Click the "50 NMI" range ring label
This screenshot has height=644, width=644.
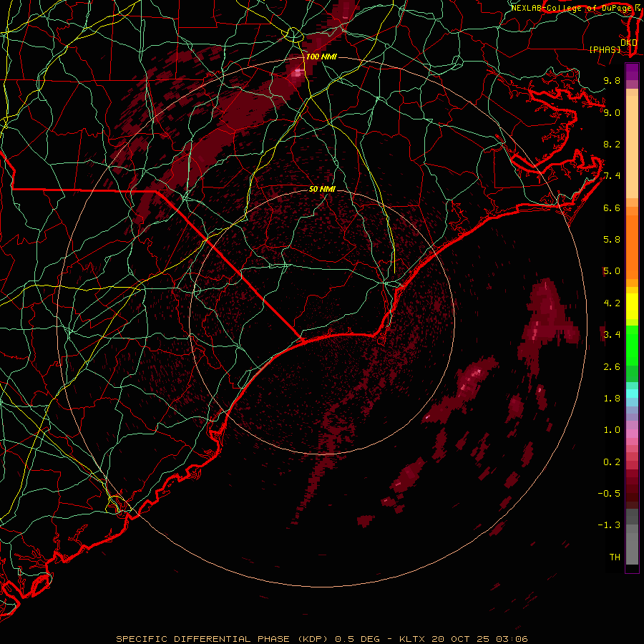click(x=322, y=189)
